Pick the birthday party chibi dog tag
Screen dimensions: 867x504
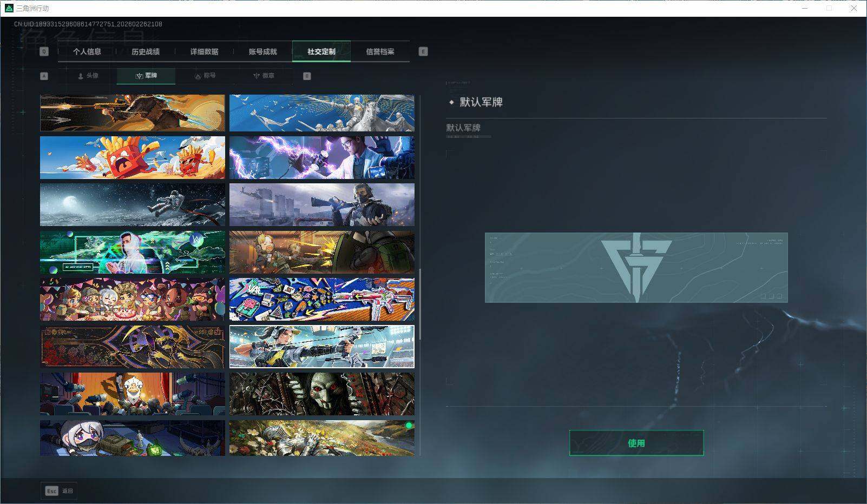(x=133, y=299)
